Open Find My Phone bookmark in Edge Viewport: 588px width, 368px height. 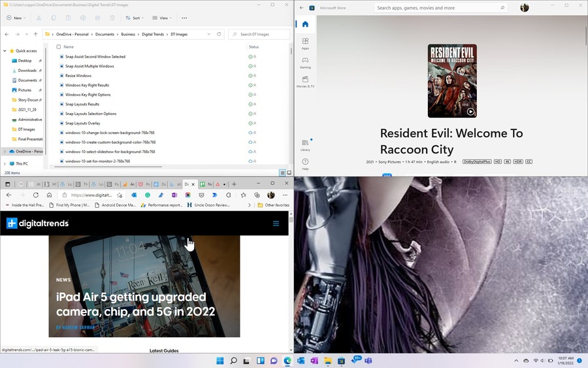click(69, 205)
